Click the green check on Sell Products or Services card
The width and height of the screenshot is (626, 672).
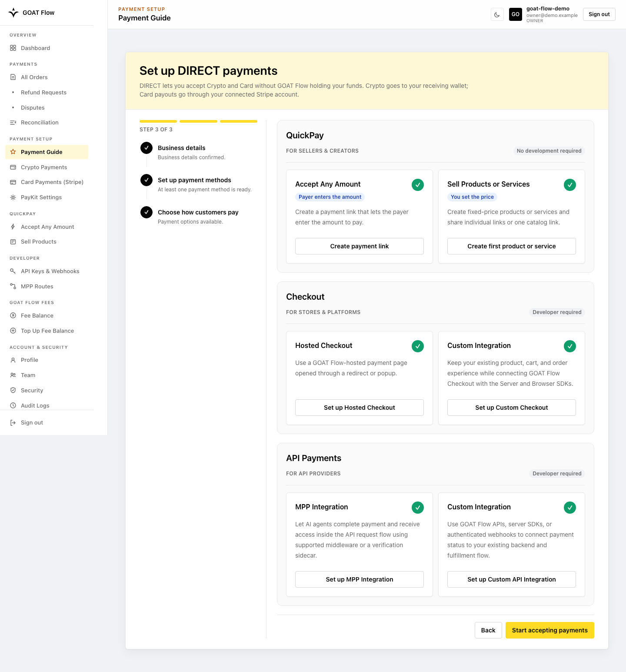point(570,185)
